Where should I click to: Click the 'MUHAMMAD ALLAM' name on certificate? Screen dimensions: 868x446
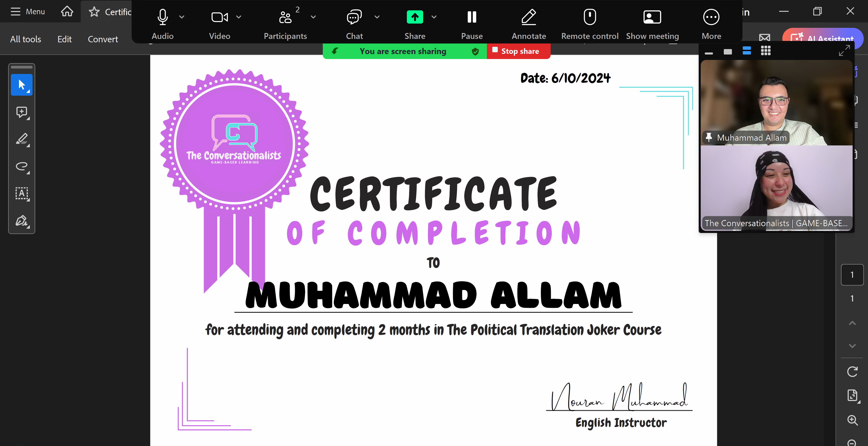click(433, 295)
